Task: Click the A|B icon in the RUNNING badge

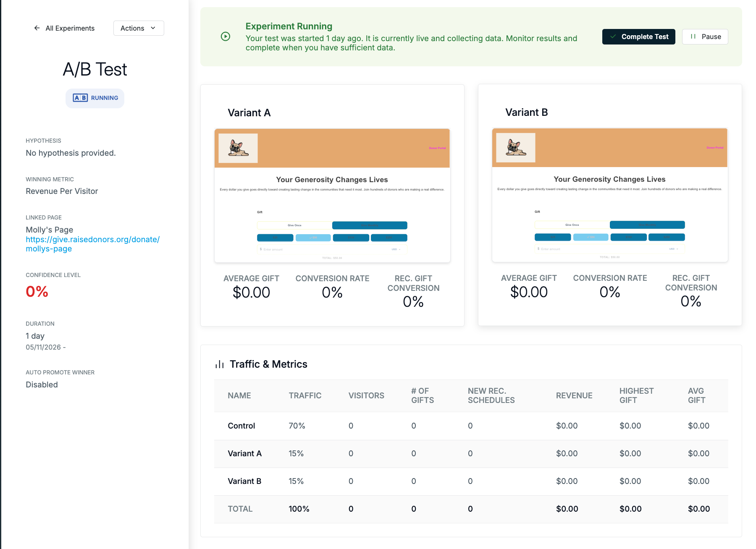Action: 80,98
